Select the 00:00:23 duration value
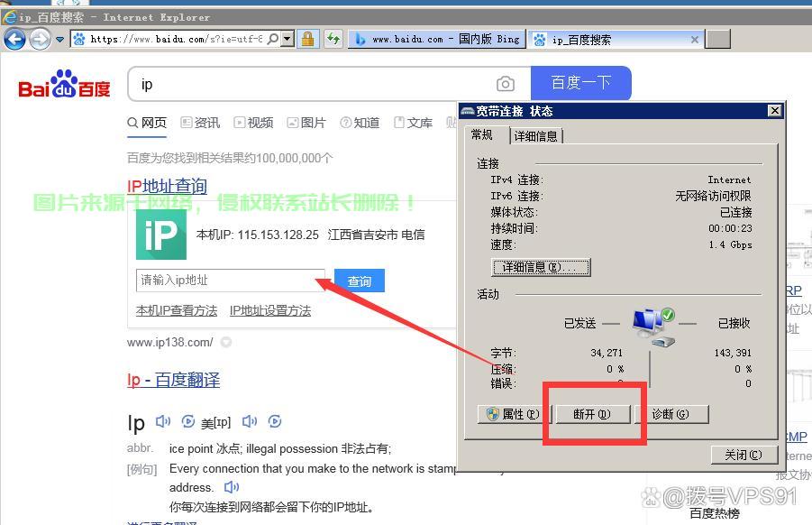 [x=730, y=228]
